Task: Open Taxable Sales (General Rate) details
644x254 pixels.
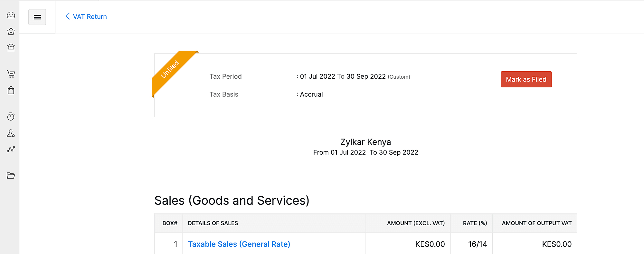Action: [x=239, y=244]
